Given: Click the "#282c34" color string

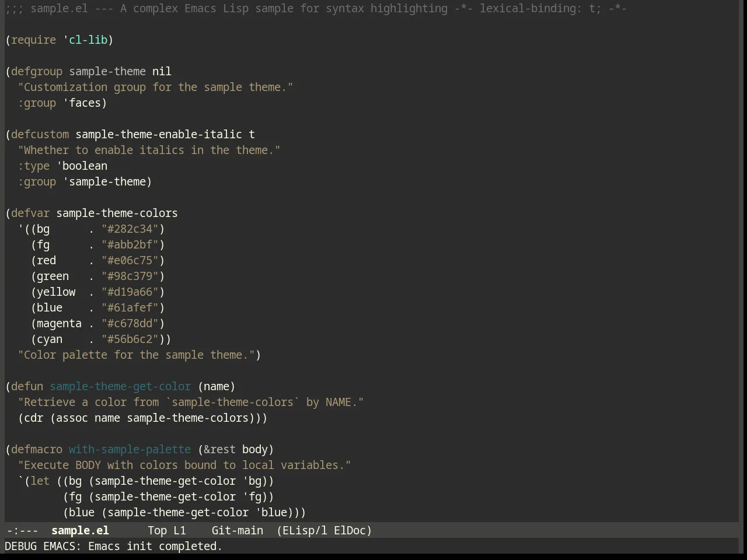Looking at the screenshot, I should pyautogui.click(x=130, y=229).
